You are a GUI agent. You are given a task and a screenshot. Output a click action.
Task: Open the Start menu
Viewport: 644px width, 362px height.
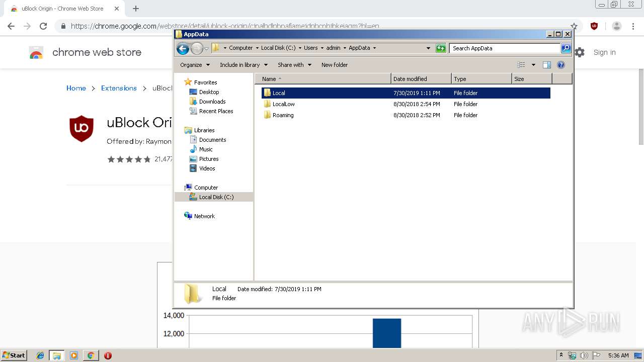tap(14, 355)
